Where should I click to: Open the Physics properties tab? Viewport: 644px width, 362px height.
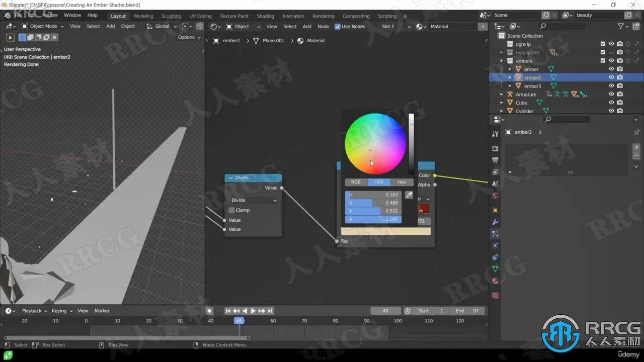coord(495,246)
